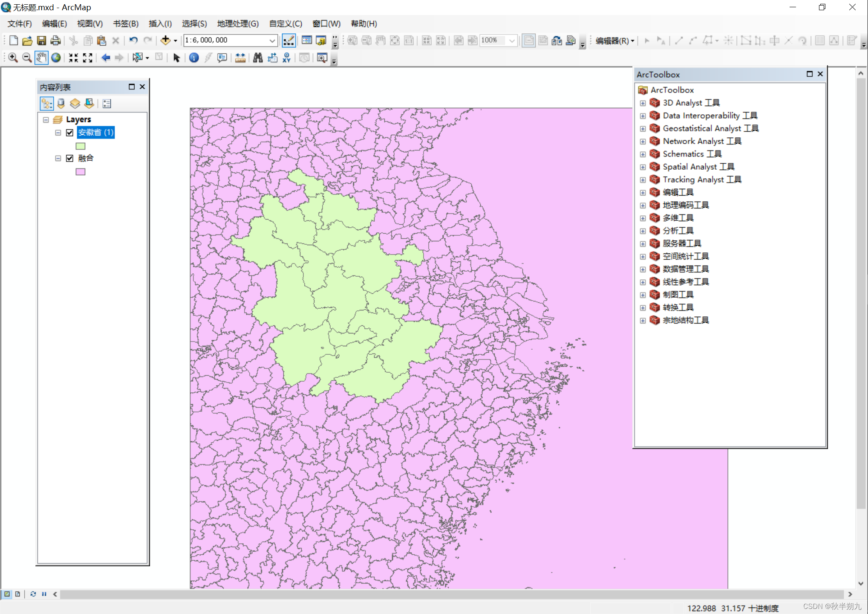
Task: Close the ArcToolbox panel
Action: [820, 74]
